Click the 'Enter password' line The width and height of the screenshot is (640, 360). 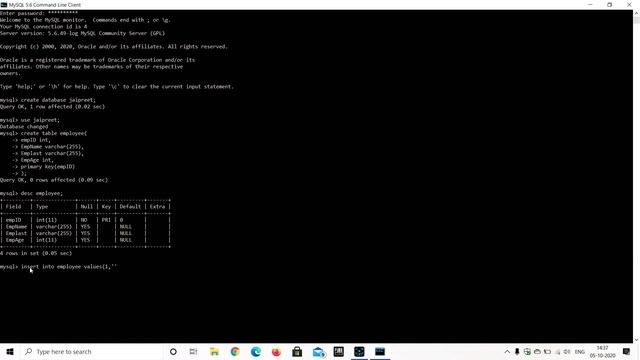click(x=39, y=13)
